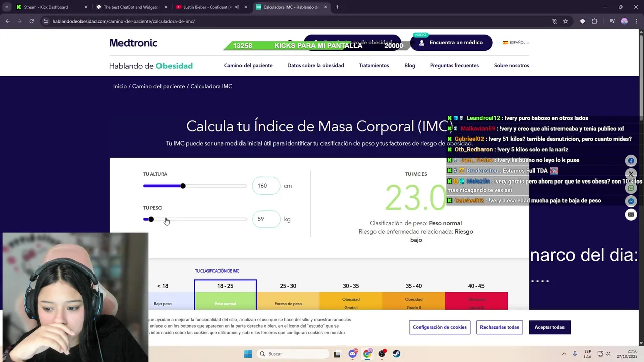This screenshot has height=362, width=644.
Task: Open the media controls icon in the toolbar
Action: [612, 21]
